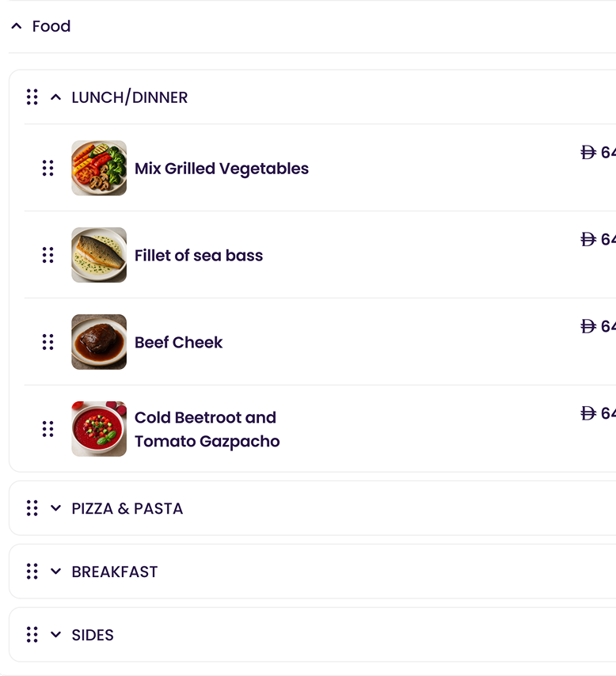
Task: Click the drag handle for PIZZA & PASTA
Action: click(x=32, y=508)
